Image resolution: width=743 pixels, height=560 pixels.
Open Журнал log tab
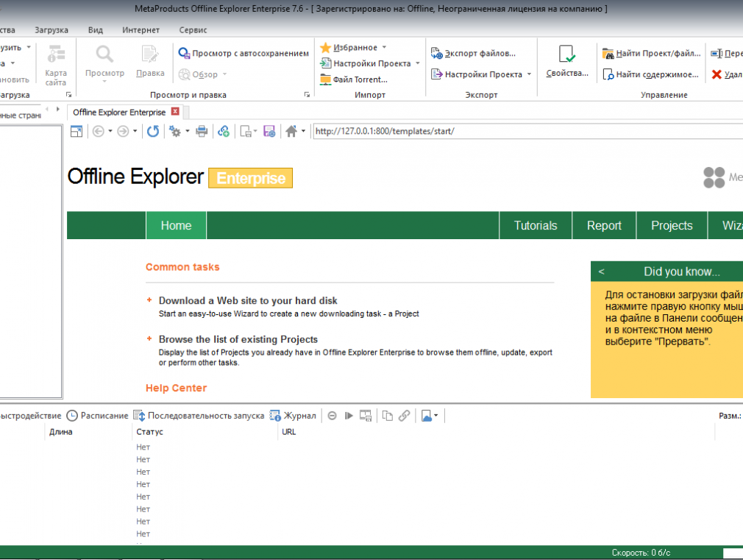(x=293, y=416)
